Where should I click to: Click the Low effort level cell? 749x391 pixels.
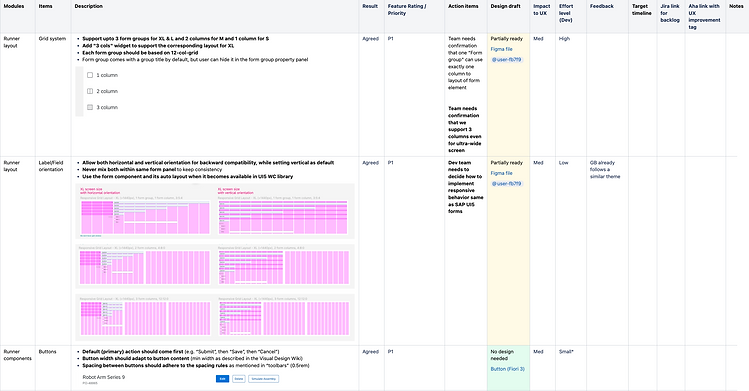564,163
